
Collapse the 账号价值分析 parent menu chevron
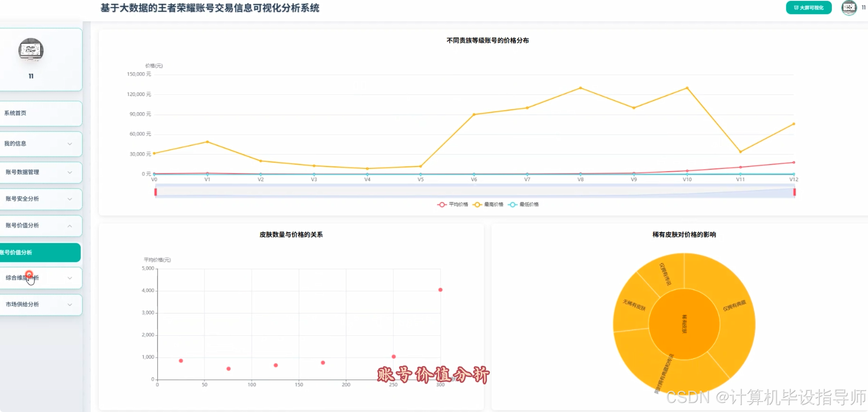coord(70,226)
